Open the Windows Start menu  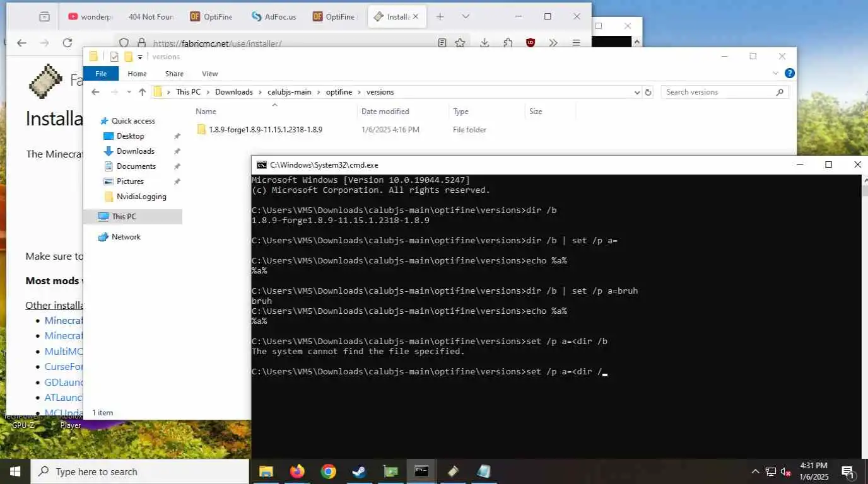point(15,471)
